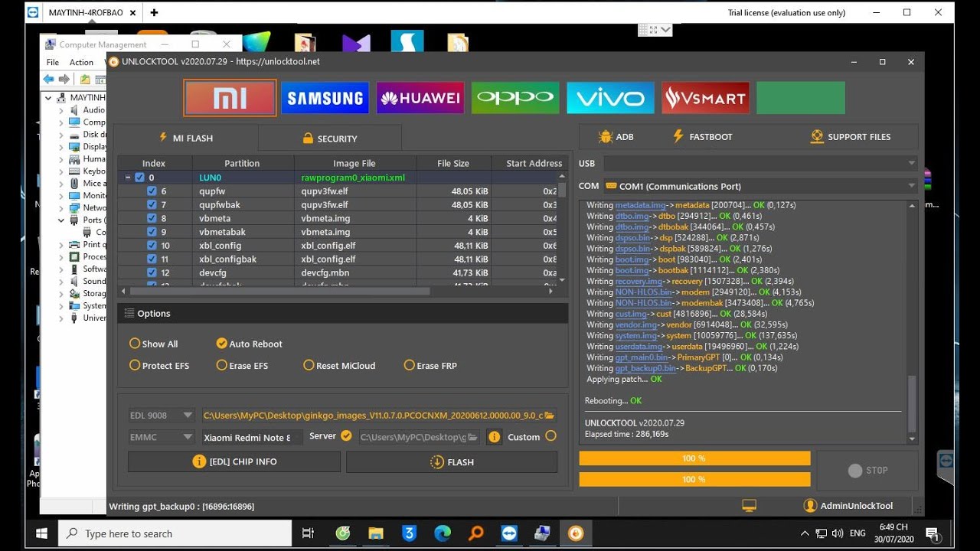Open the USB device dropdown

point(760,163)
